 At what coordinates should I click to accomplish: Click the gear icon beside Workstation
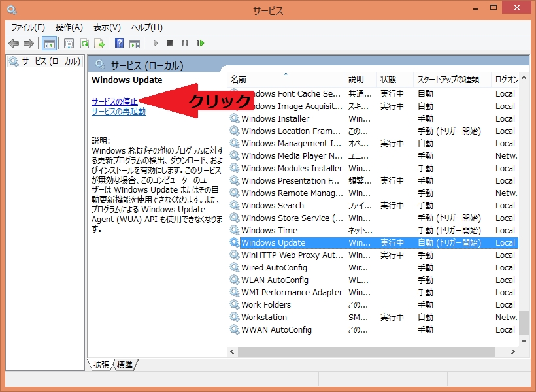[x=234, y=317]
